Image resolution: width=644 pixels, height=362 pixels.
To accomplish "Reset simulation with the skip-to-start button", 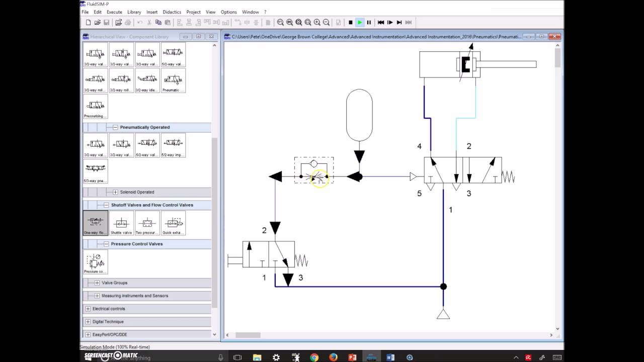I will pyautogui.click(x=381, y=22).
